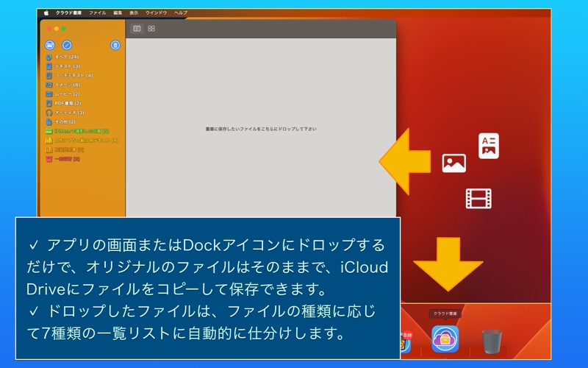Open the ファイル menu
The image size is (588, 368).
98,13
